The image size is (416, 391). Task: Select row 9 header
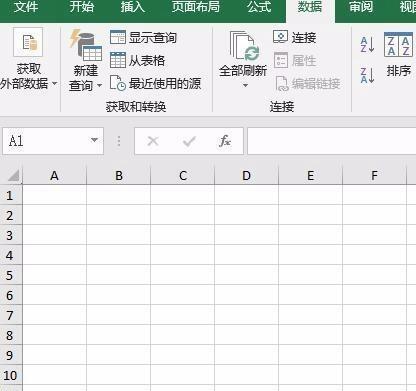point(11,355)
